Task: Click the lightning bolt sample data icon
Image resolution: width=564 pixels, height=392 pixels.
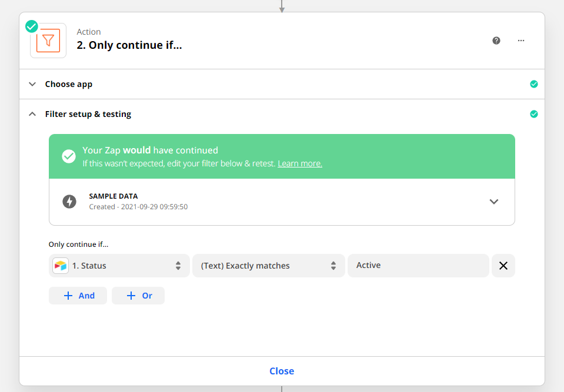Action: coord(69,202)
